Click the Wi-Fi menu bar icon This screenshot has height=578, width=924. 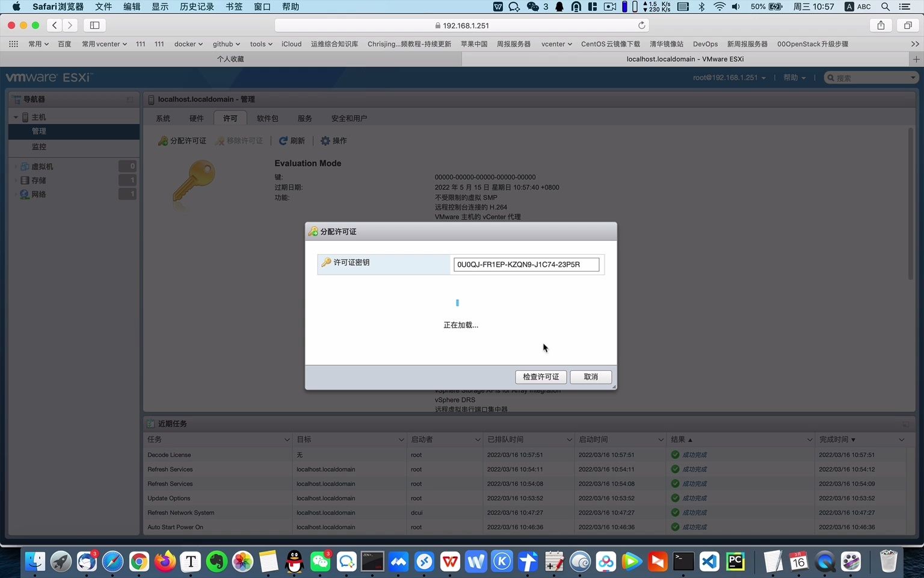(719, 7)
